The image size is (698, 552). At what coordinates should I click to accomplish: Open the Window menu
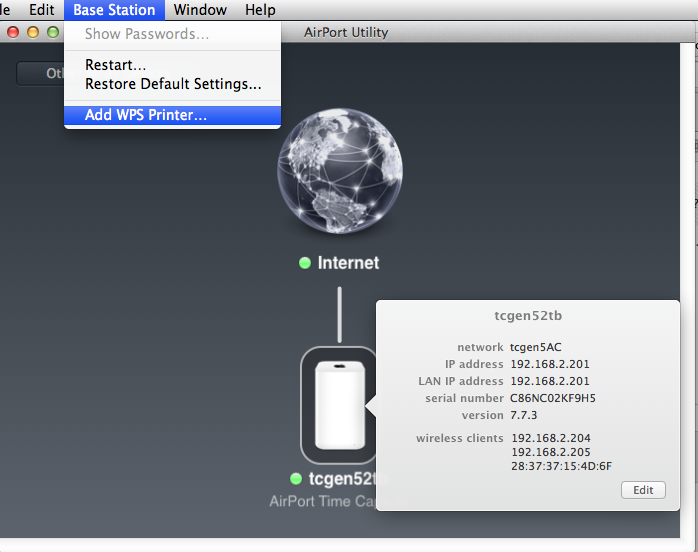click(x=200, y=10)
